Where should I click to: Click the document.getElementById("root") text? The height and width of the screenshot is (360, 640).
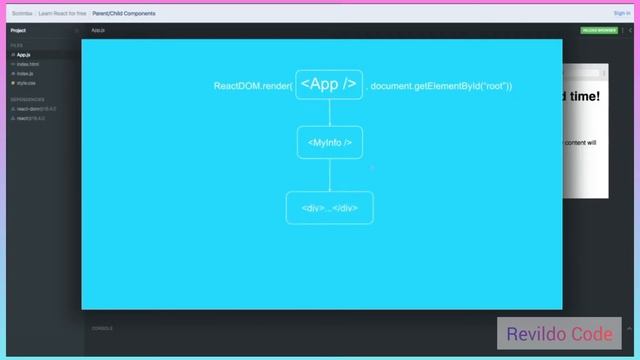pyautogui.click(x=441, y=86)
